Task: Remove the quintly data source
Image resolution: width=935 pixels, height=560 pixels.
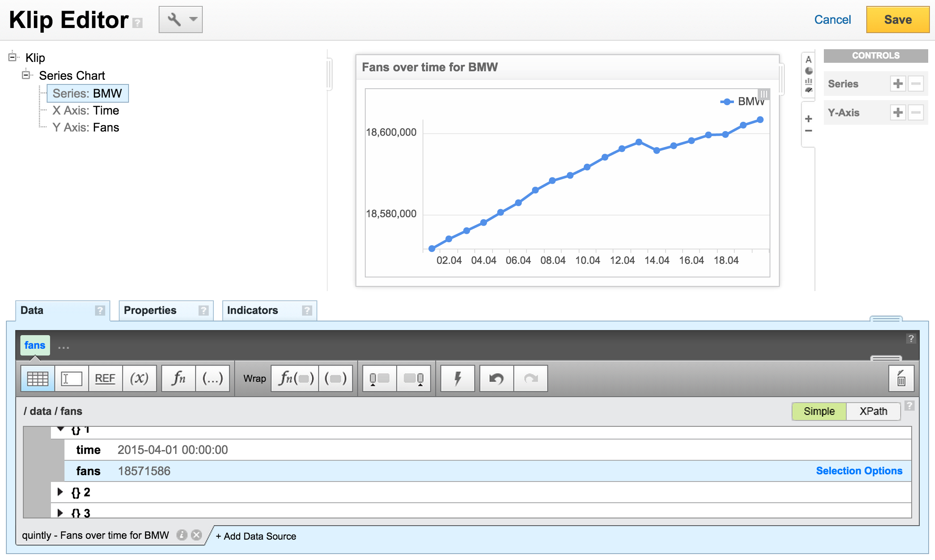Action: click(x=196, y=535)
